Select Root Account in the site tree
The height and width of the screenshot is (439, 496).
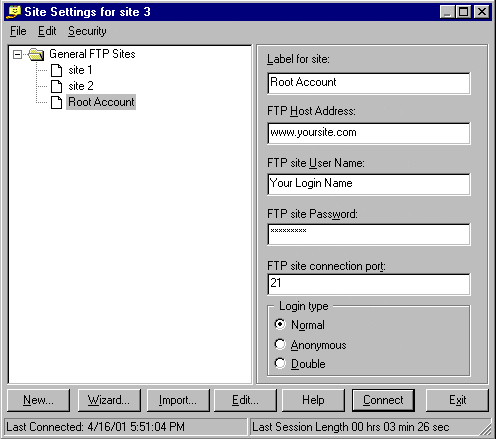pyautogui.click(x=101, y=102)
